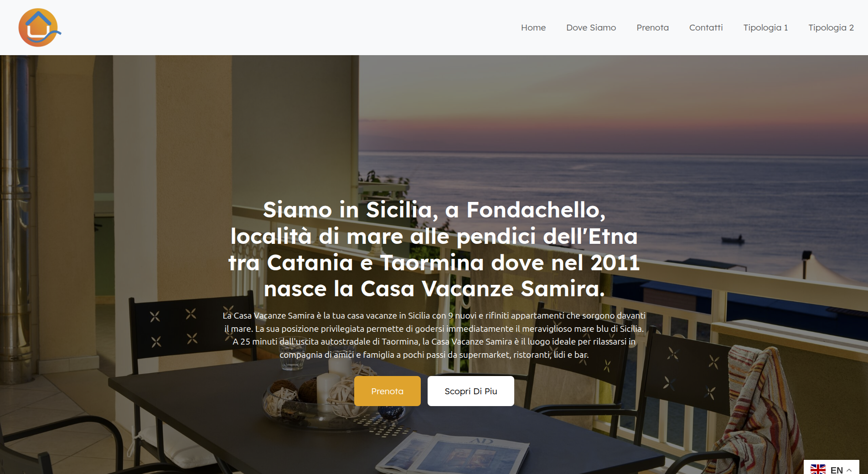Image resolution: width=868 pixels, height=474 pixels.
Task: Open the Tipologia 2 page
Action: (x=831, y=28)
